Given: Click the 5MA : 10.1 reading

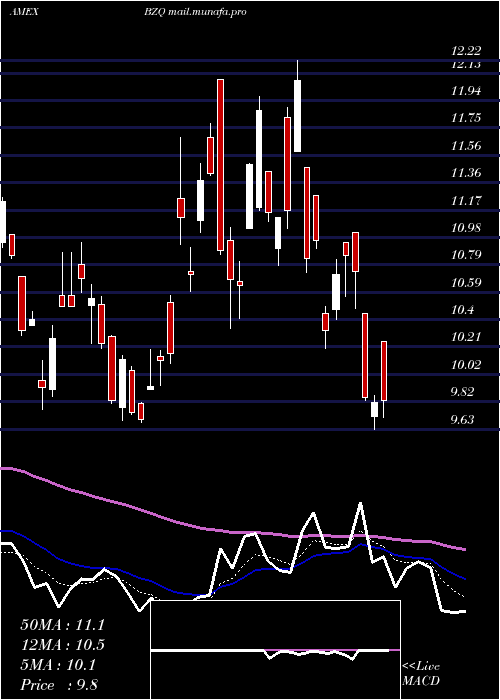Looking at the screenshot, I should point(58,665).
